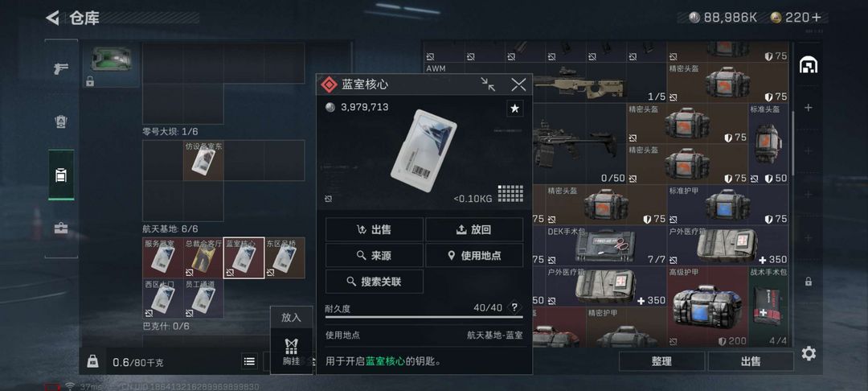Click the 放回 button
This screenshot has width=868, height=391.
coord(474,229)
